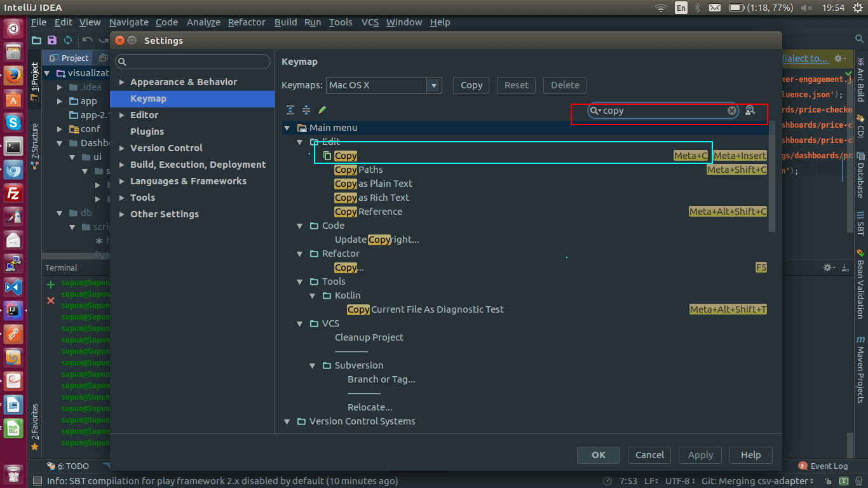Open Visual Studio Code from the dock
This screenshot has width=868, height=488.
click(13, 287)
